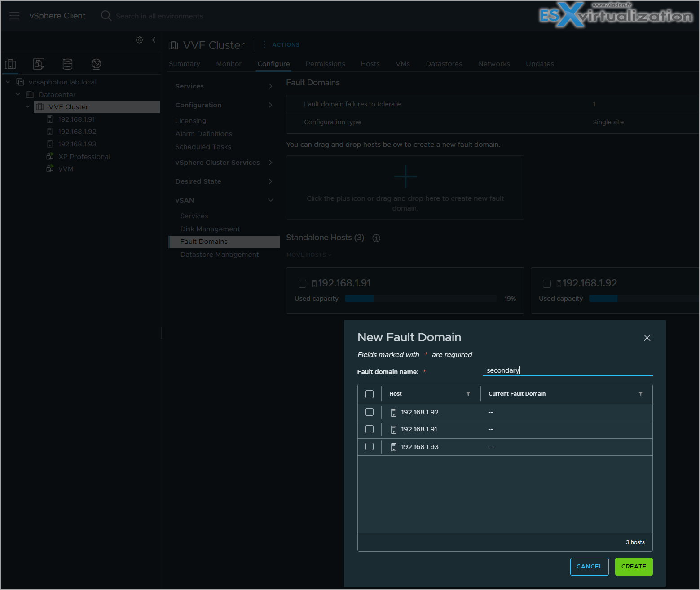Open vSAN Disk Management
Viewport: 700px width, 590px height.
click(x=210, y=229)
